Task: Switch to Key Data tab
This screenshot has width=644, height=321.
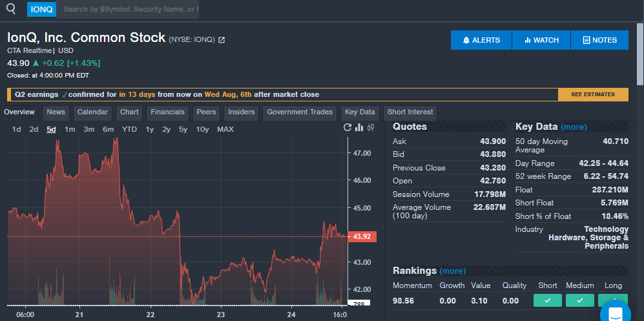Action: [360, 112]
